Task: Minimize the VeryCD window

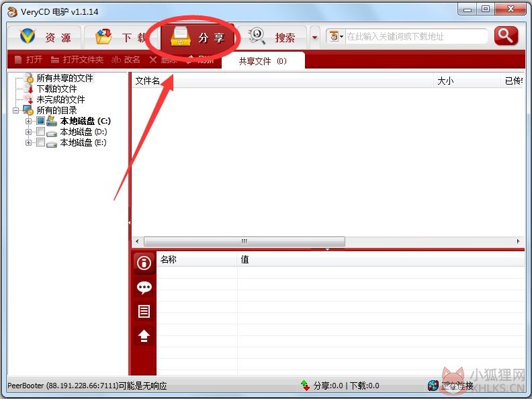Action: click(468, 9)
